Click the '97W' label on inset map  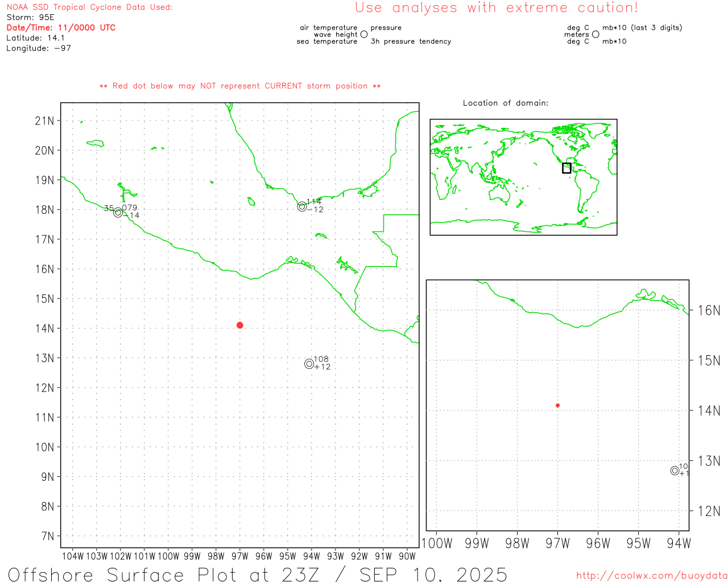[557, 543]
